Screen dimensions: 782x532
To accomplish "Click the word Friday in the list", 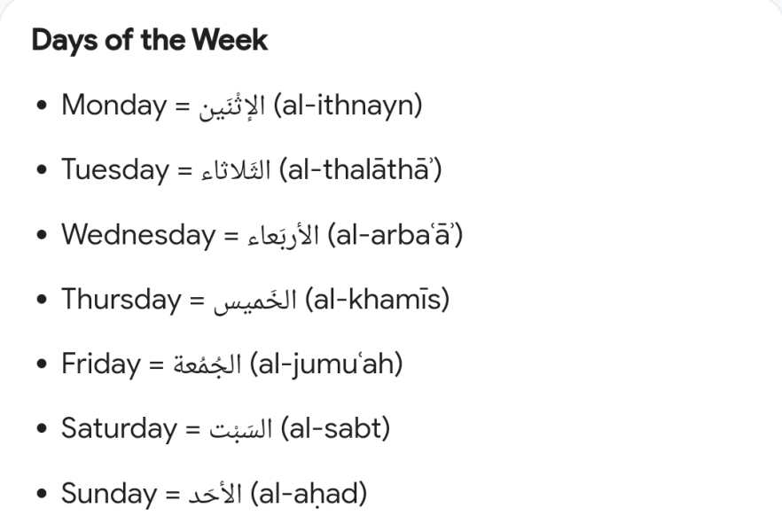I will [x=100, y=364].
